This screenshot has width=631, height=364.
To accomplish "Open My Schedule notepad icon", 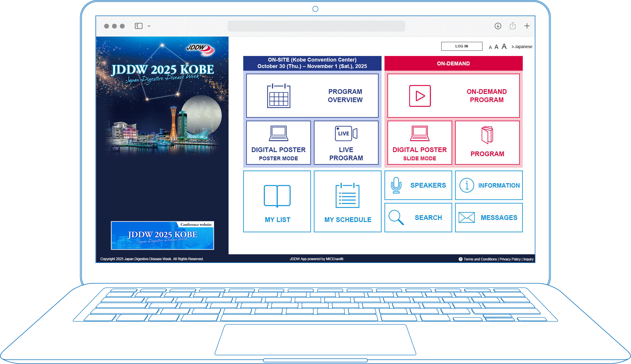I will 347,195.
